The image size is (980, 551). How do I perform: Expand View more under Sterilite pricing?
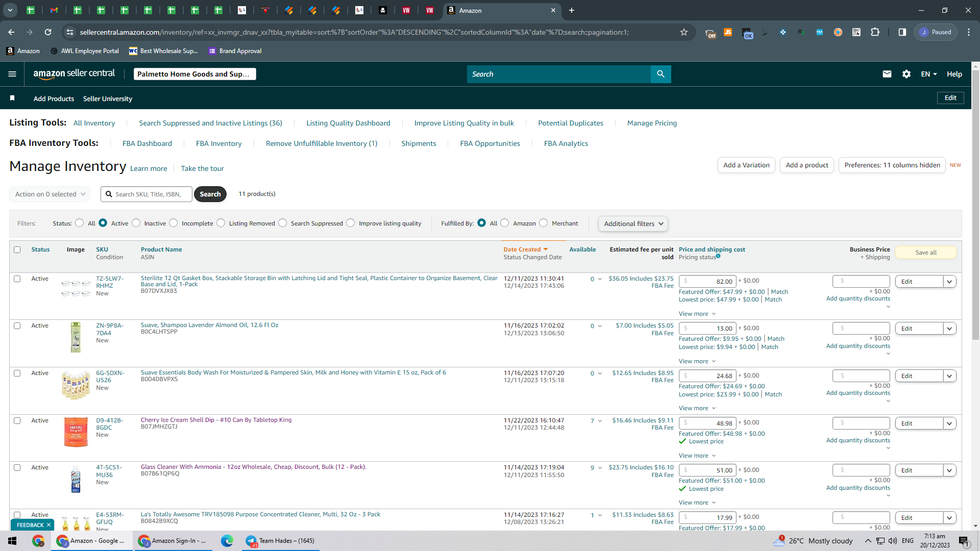(697, 314)
